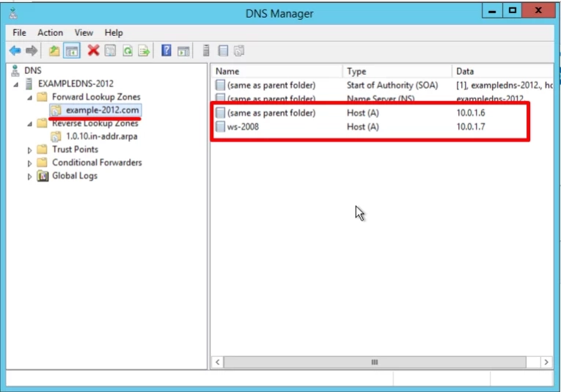The height and width of the screenshot is (392, 561).
Task: Click the blue Help icon
Action: point(166,51)
